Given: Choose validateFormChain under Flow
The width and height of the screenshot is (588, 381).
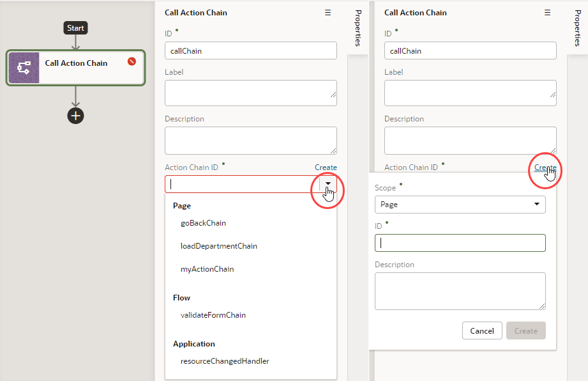Looking at the screenshot, I should tap(213, 315).
